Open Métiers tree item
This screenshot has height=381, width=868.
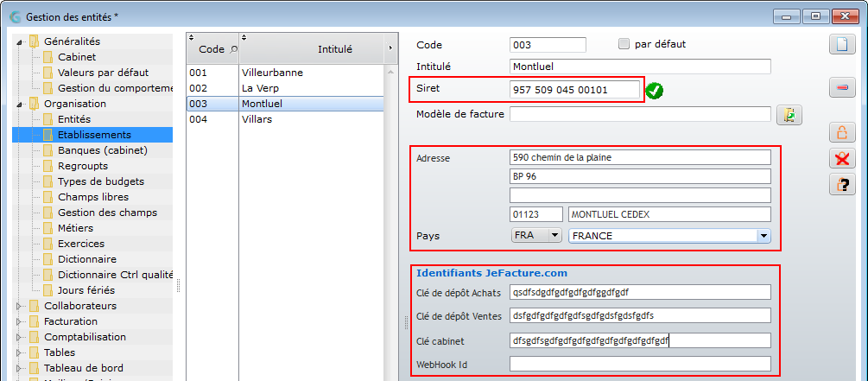(x=75, y=227)
